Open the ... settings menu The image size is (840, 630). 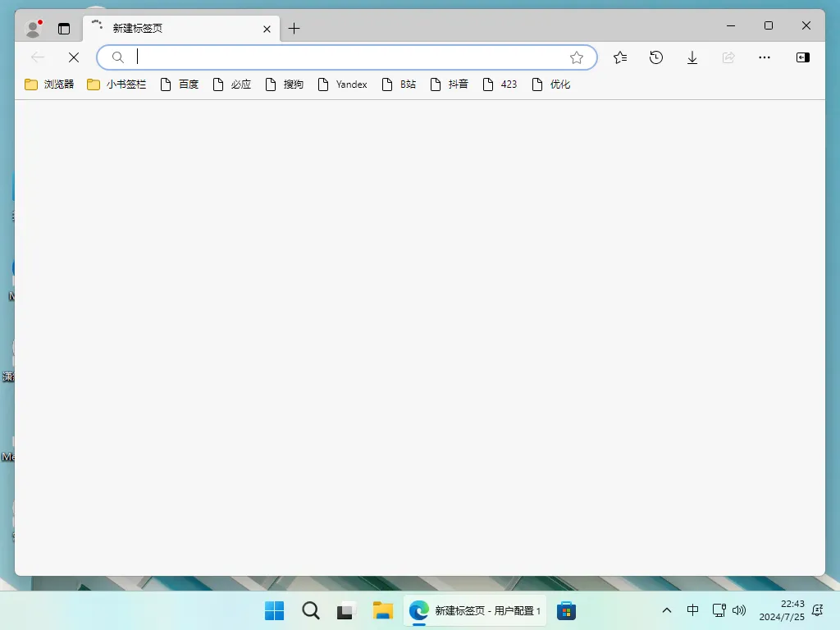click(x=765, y=57)
